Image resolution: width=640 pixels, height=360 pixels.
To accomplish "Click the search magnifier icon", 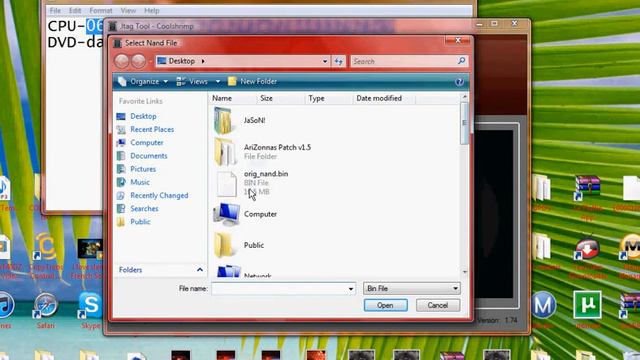I will pos(462,61).
